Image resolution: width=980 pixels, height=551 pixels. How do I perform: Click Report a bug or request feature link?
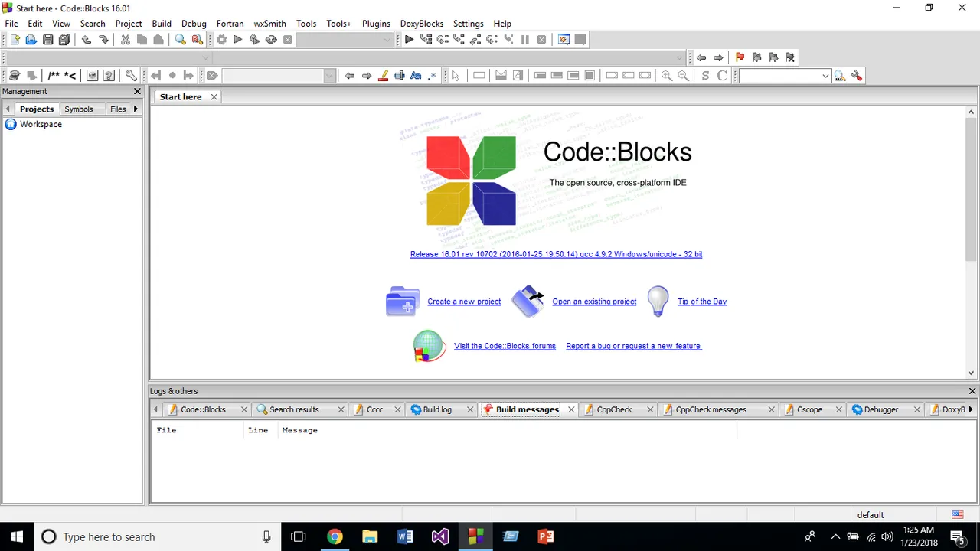pyautogui.click(x=633, y=346)
